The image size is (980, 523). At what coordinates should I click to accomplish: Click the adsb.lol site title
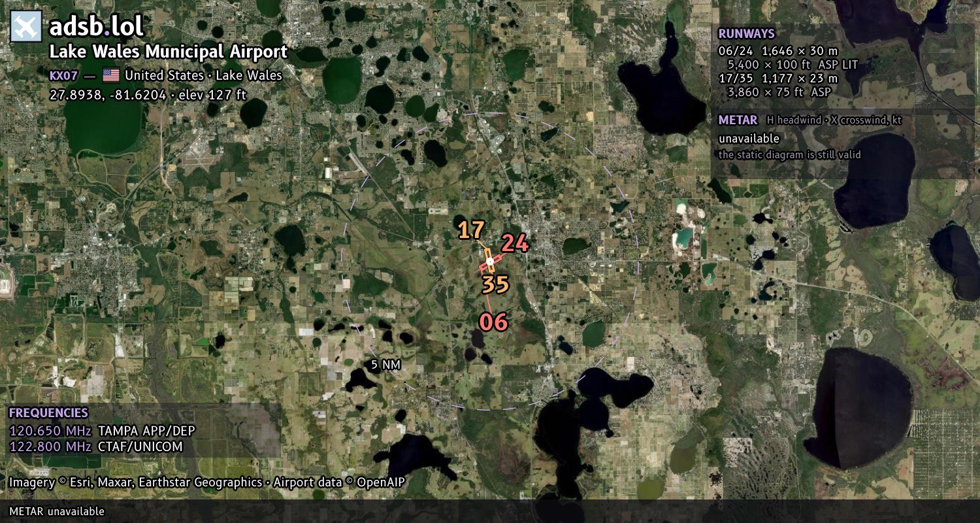coord(97,27)
